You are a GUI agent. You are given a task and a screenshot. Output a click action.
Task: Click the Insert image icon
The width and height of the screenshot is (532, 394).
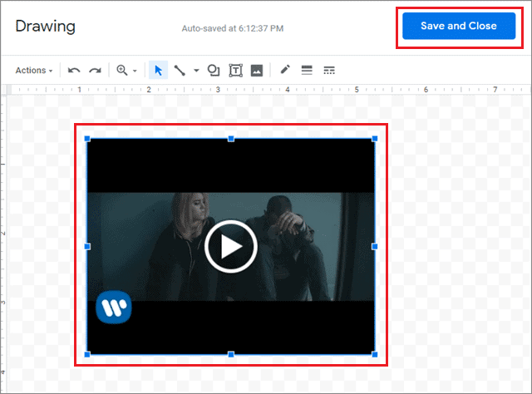click(x=257, y=71)
